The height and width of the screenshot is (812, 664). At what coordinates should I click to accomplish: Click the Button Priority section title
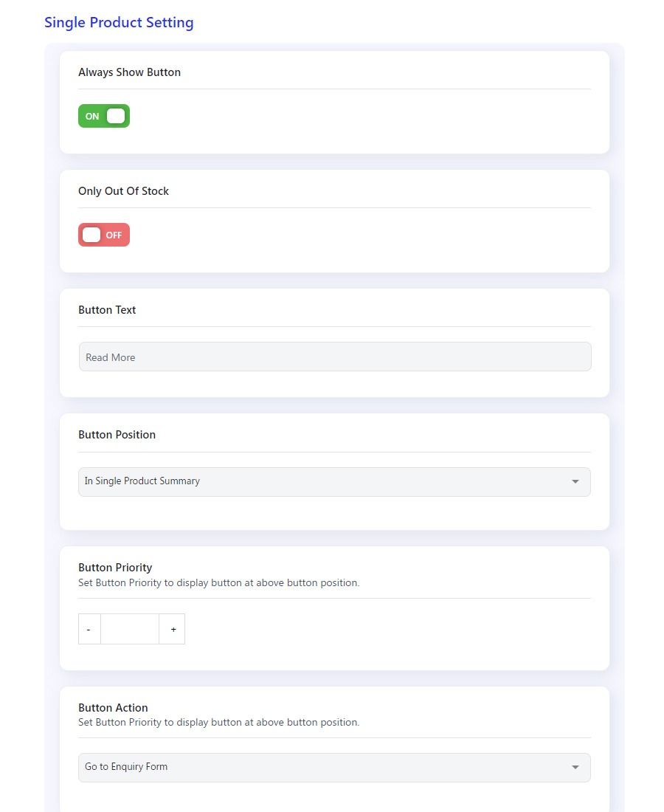115,568
